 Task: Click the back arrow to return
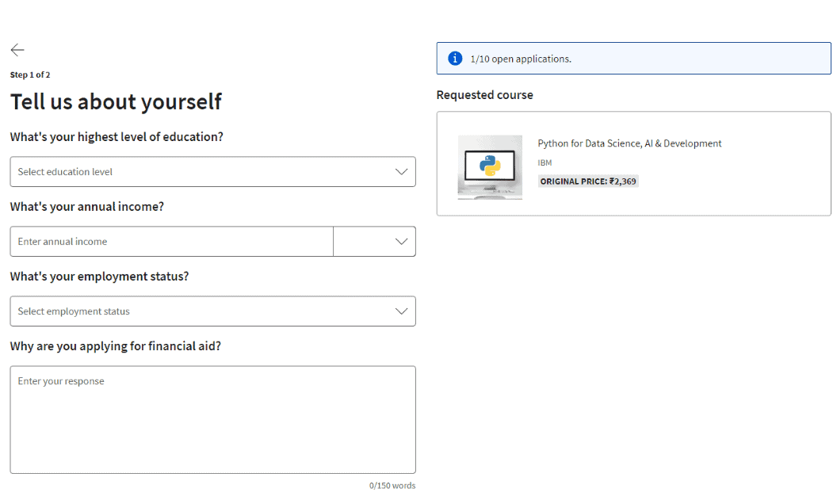17,50
